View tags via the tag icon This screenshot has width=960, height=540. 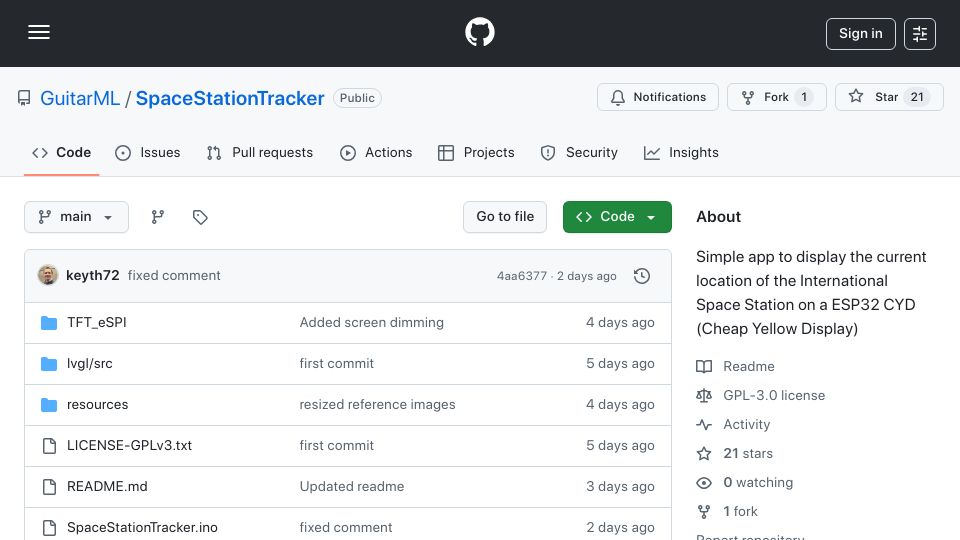pos(200,217)
